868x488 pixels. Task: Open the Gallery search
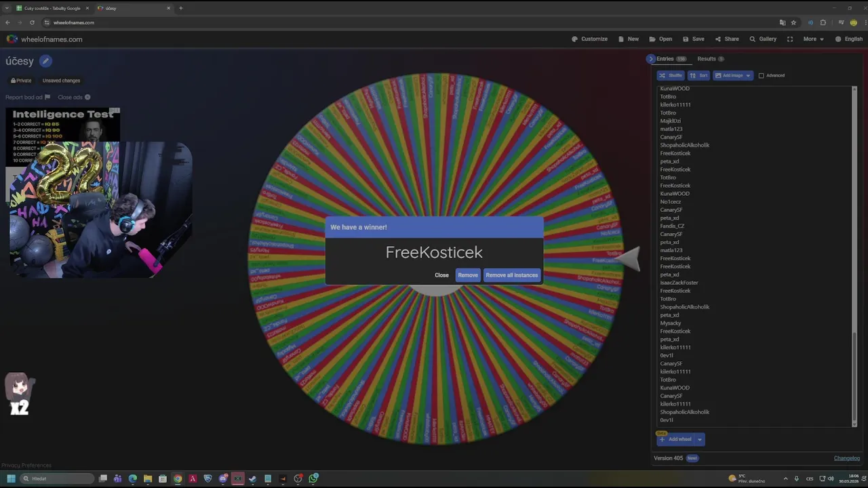pos(763,39)
